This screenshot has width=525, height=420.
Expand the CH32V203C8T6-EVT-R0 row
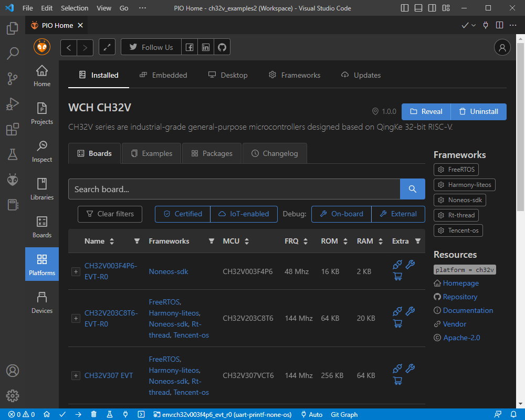click(76, 319)
